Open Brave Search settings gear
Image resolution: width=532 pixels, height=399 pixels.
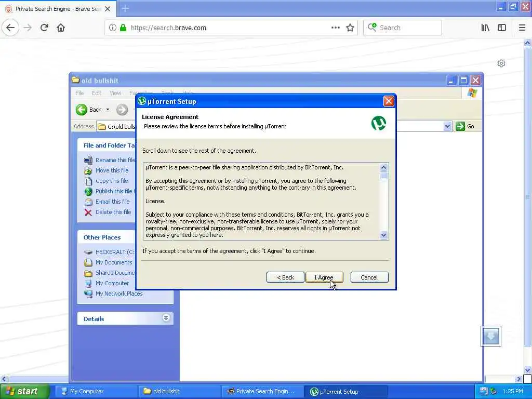click(x=501, y=63)
